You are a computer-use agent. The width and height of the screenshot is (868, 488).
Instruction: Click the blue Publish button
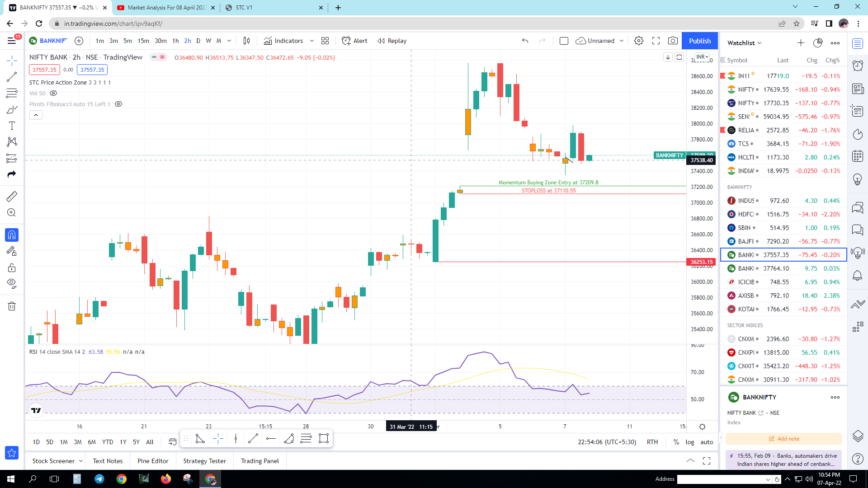(x=699, y=41)
